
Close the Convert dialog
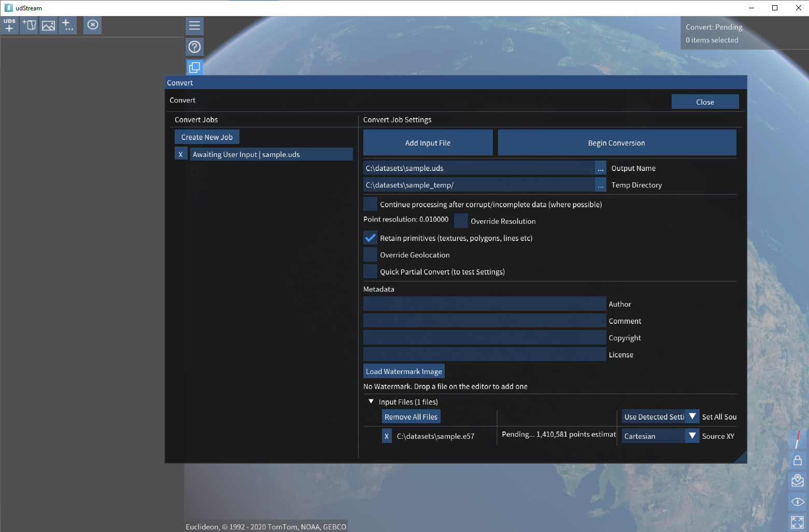[705, 102]
